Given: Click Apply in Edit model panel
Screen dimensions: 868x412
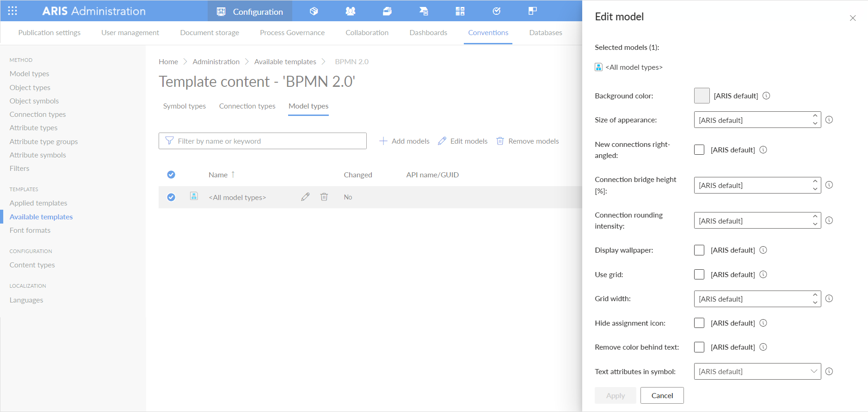Looking at the screenshot, I should click(x=616, y=395).
